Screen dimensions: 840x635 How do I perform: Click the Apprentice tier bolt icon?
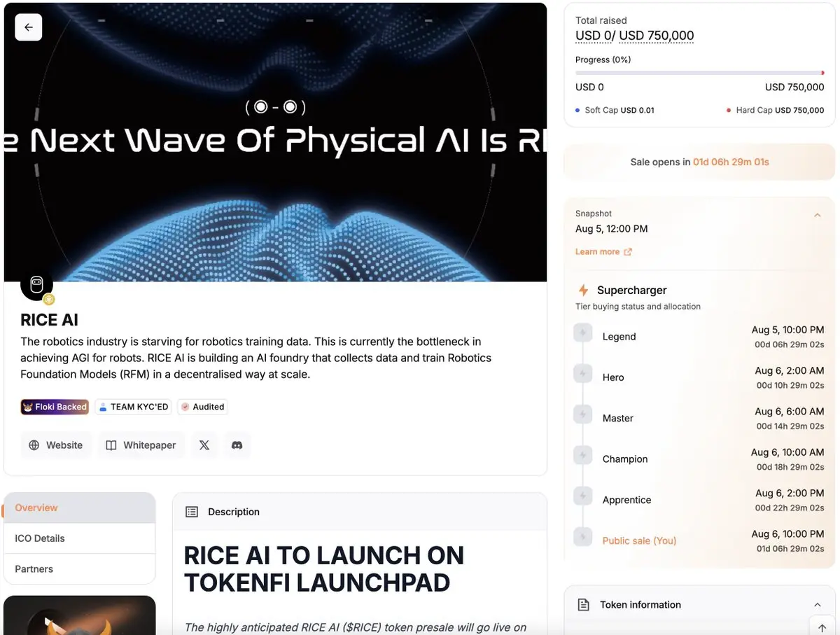click(583, 496)
